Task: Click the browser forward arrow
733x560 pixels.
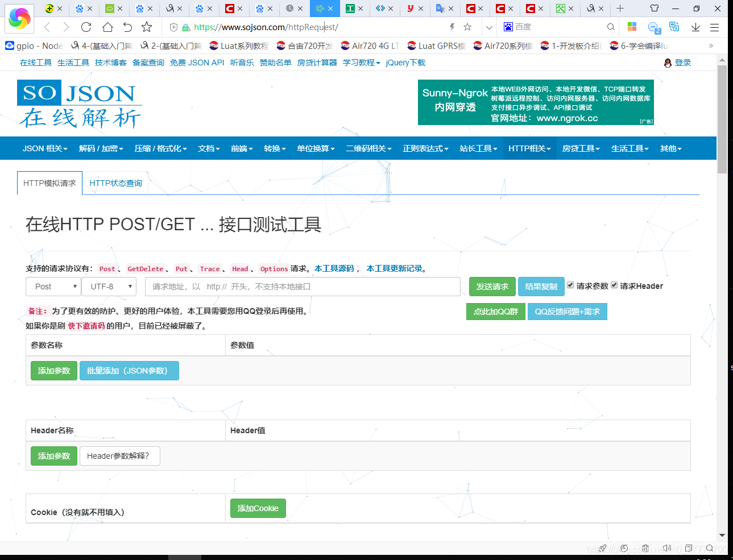Action: (66, 27)
